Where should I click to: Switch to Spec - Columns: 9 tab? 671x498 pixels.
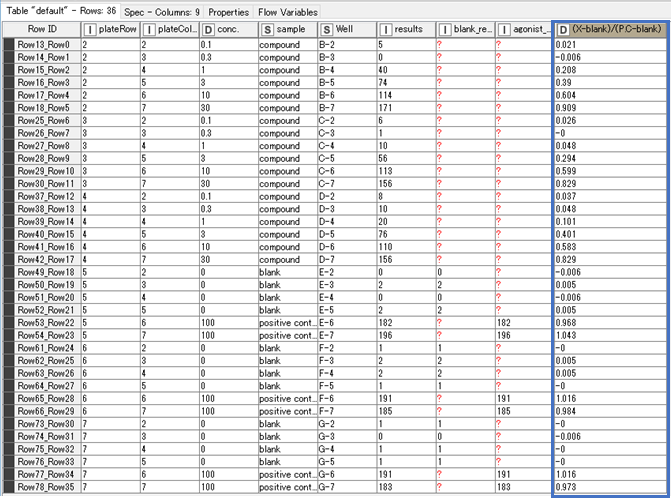tap(162, 12)
